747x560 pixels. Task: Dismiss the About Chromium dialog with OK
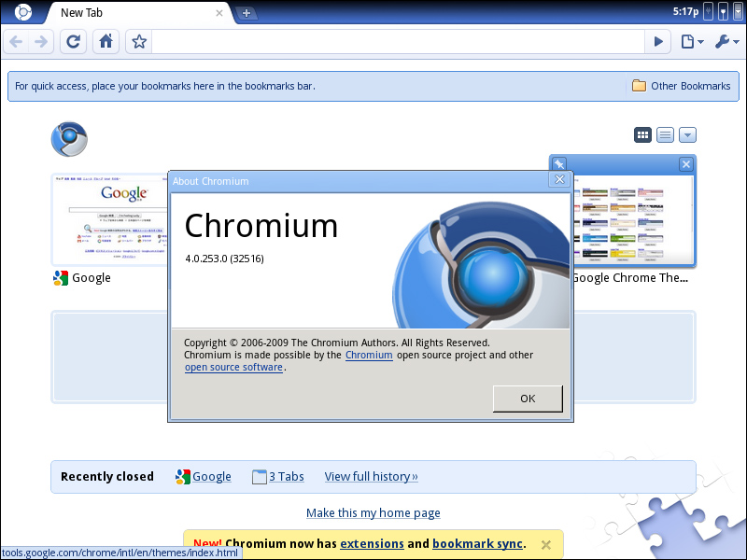click(x=528, y=399)
